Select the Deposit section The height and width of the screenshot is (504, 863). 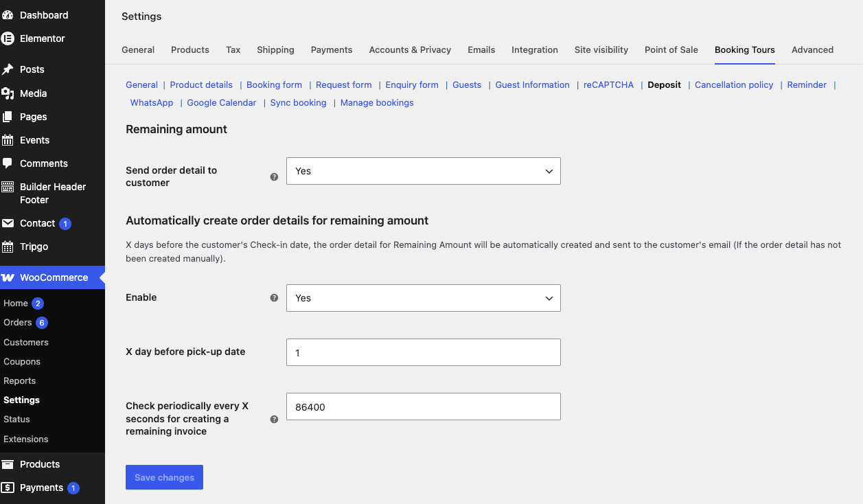[664, 84]
